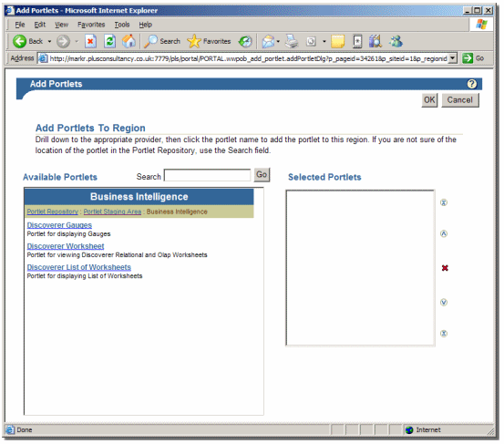The width and height of the screenshot is (504, 444).
Task: Move selected portlet to top icon
Action: (444, 202)
